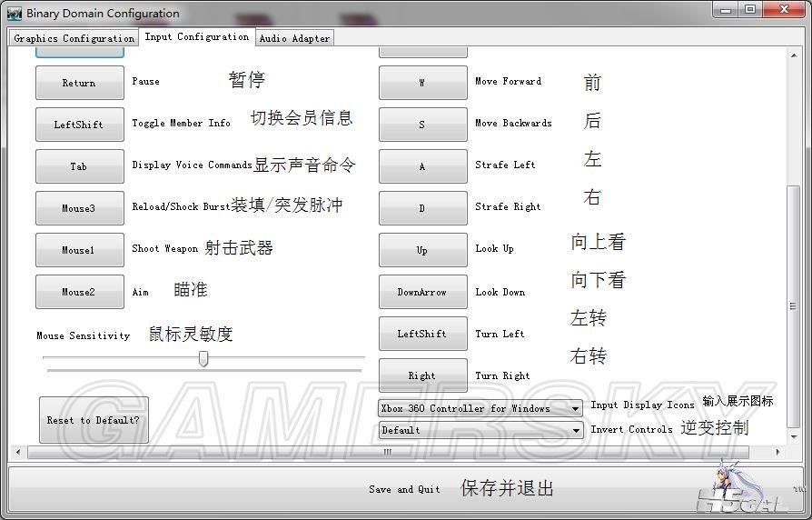Click the vertical scrollbar down arrow
Image resolution: width=812 pixels, height=520 pixels.
(x=794, y=436)
